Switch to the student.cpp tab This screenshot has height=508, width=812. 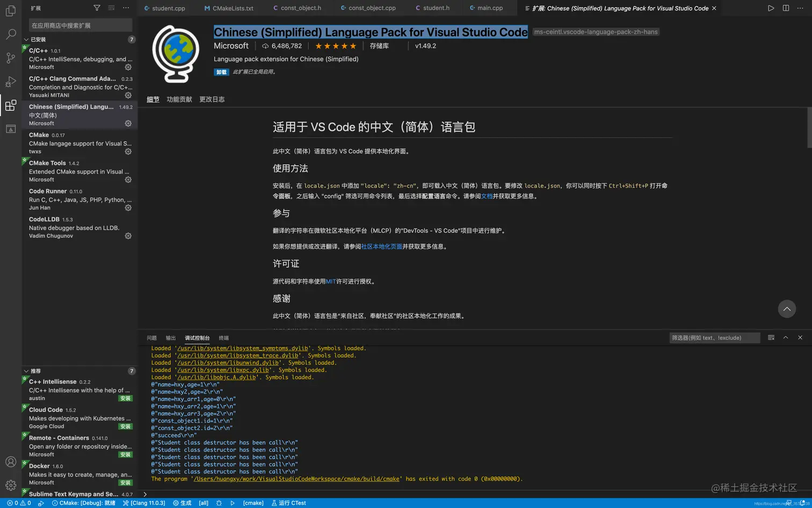point(164,8)
